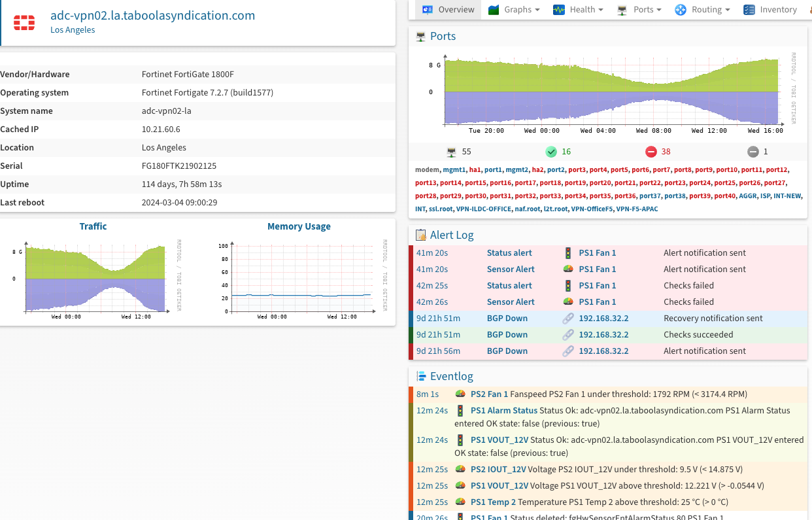Click the Eventlog header icon
812x520 pixels.
[422, 376]
